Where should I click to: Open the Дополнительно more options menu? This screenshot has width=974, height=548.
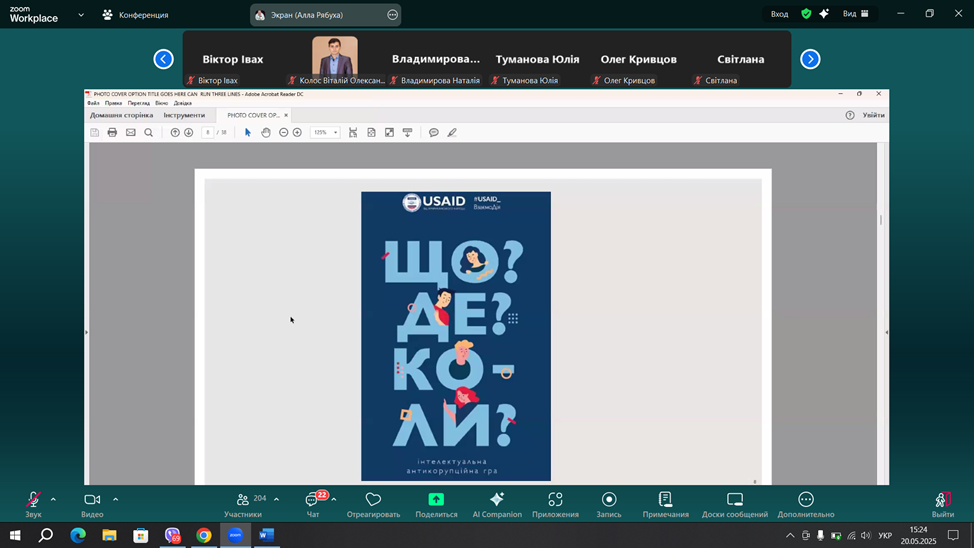pos(806,501)
